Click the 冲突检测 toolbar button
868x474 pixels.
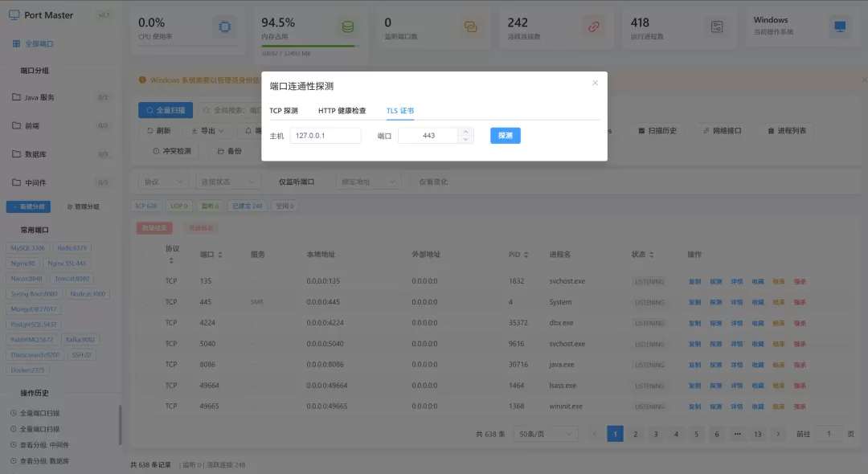tap(172, 151)
